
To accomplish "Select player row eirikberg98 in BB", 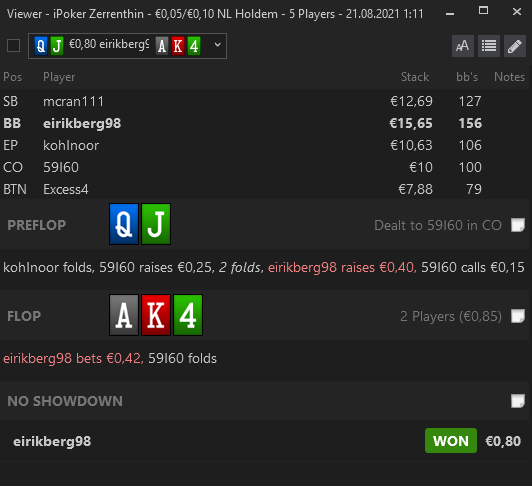I will (x=265, y=123).
